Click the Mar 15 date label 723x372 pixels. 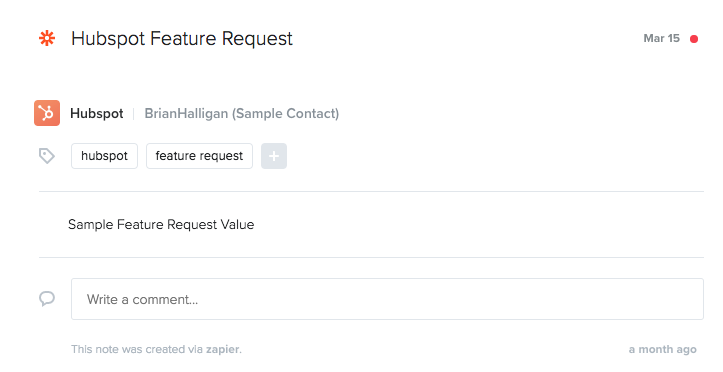(x=662, y=38)
